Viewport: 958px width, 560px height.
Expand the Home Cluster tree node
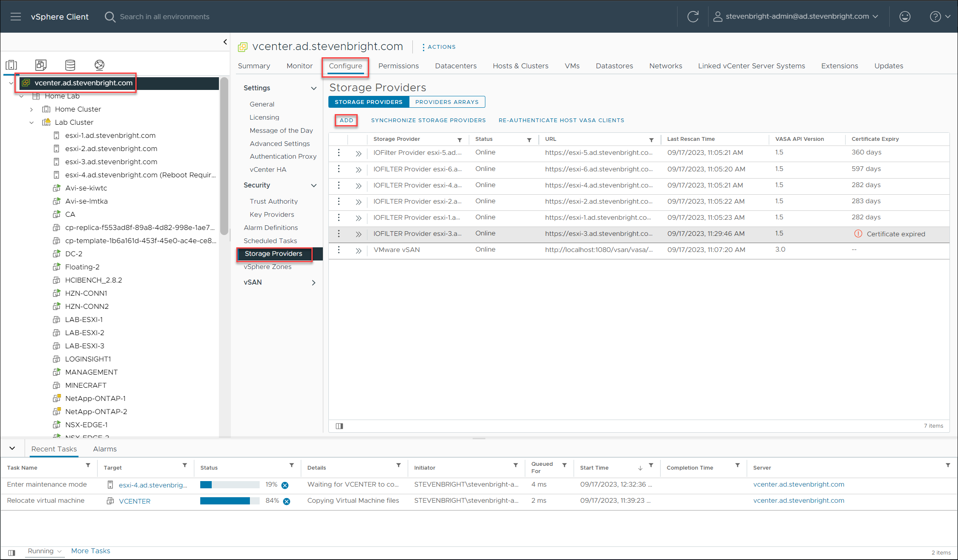(x=31, y=109)
